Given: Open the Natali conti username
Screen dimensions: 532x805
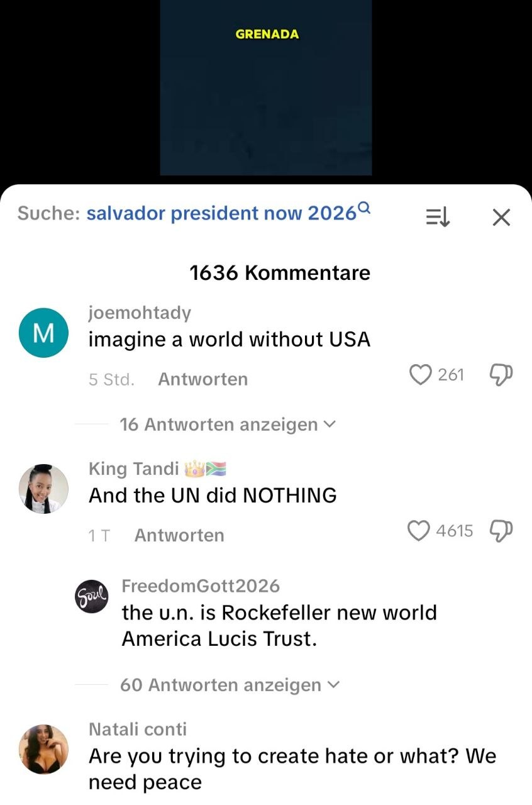Looking at the screenshot, I should [138, 729].
